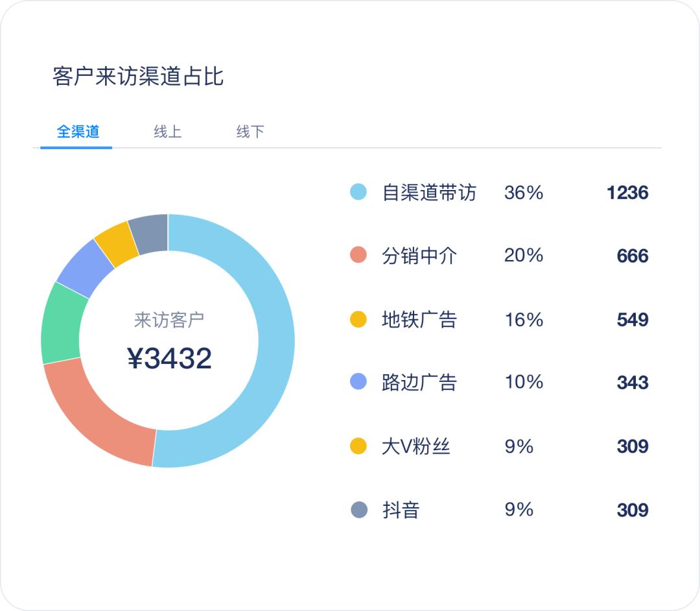Screen dimensions: 700x611
Task: Click the light blue dot beside 自渠道带访
Action: [x=358, y=192]
